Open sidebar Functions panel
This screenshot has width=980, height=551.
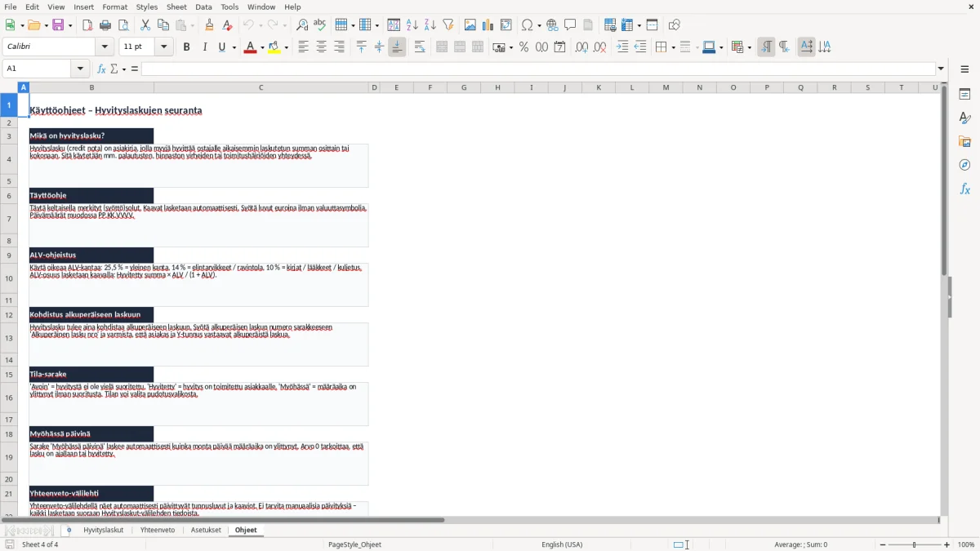(964, 189)
